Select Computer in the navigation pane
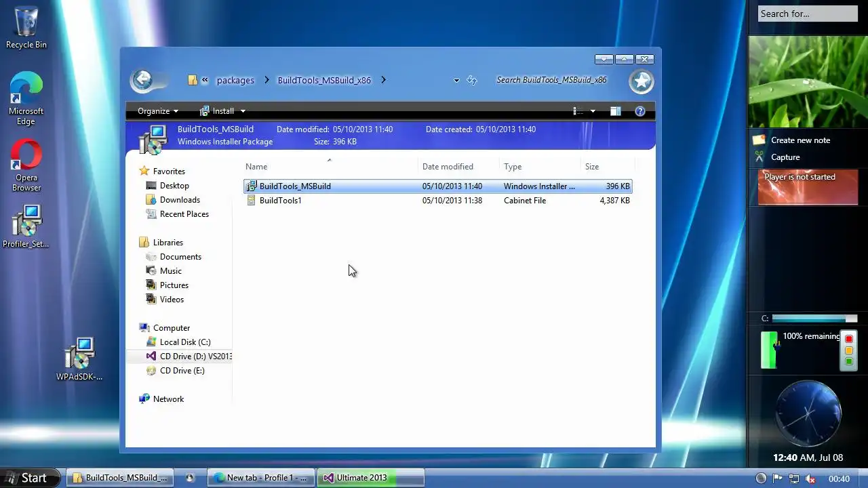Viewport: 868px width, 488px height. coord(171,328)
